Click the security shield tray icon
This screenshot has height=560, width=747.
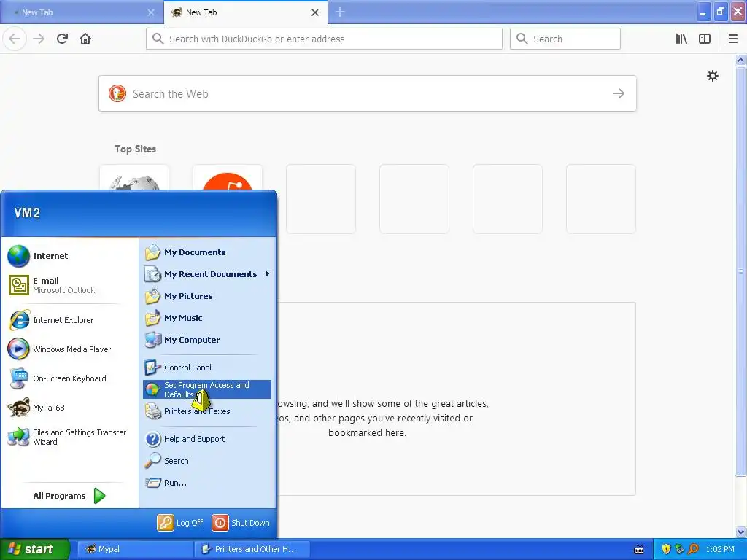tap(666, 549)
